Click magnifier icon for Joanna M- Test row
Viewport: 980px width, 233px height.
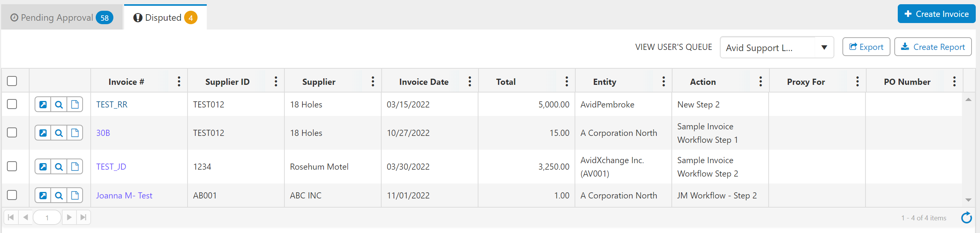tap(59, 195)
